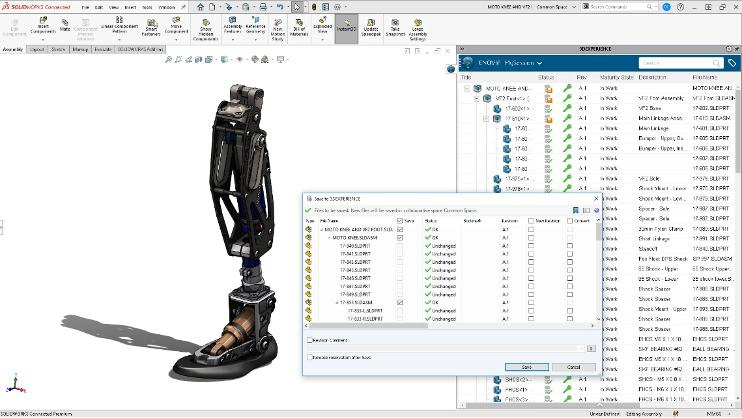Collapse MOTO KNEE AND VF2 FOOT in Save dialog
The height and width of the screenshot is (418, 742).
(x=322, y=229)
